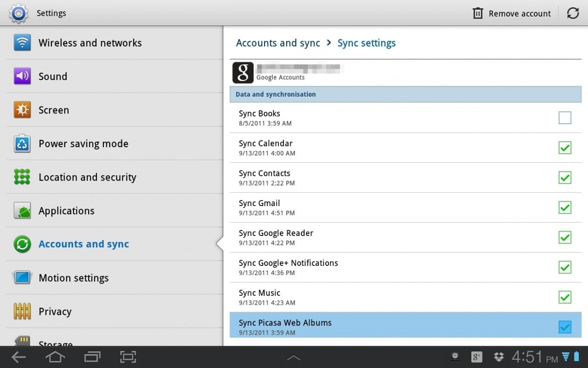Click the Sync settings breadcrumb title
The image size is (588, 368).
[x=367, y=43]
